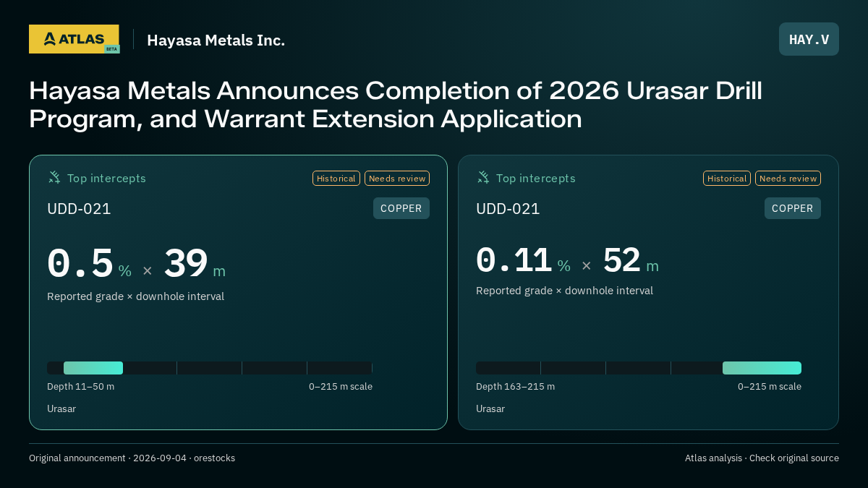Click the 52 m interval value
Screen dimensions: 868x488
[x=631, y=261]
